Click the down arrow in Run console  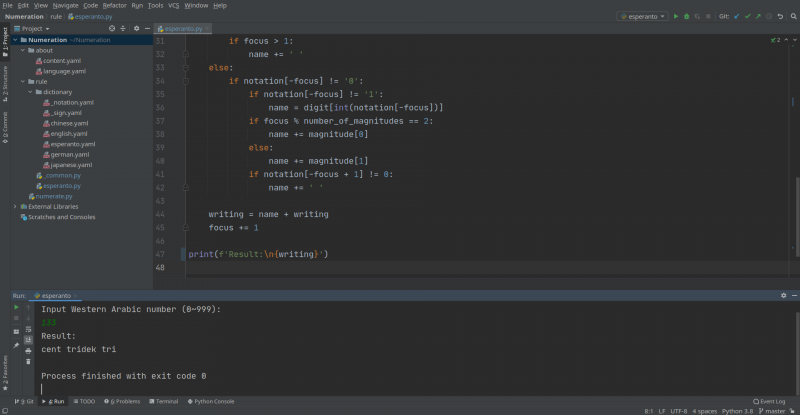28,318
